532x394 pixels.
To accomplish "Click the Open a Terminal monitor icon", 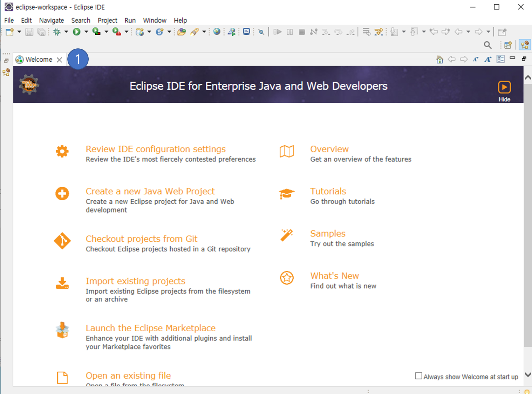I will [x=247, y=32].
